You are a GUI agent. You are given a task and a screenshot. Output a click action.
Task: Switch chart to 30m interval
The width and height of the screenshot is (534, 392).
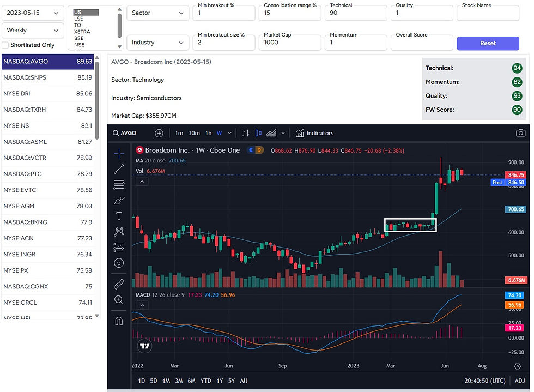click(194, 133)
